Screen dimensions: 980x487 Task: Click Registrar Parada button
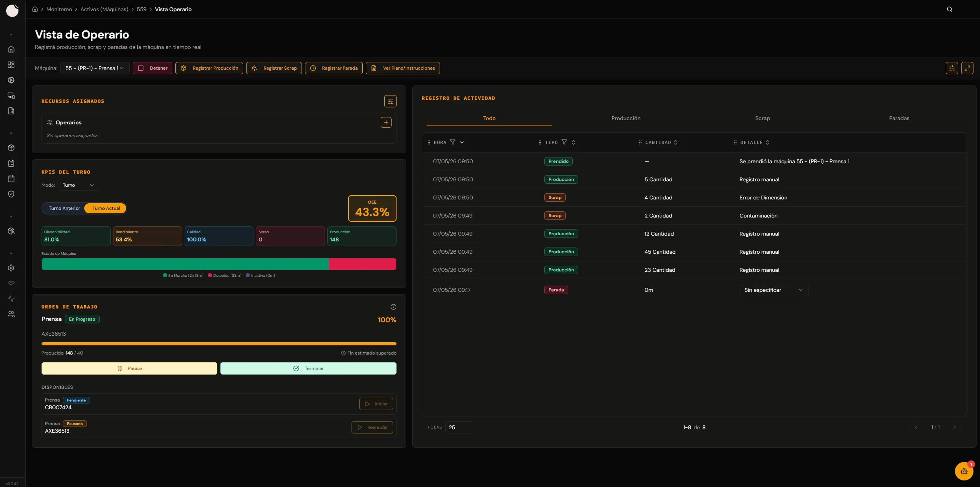334,68
